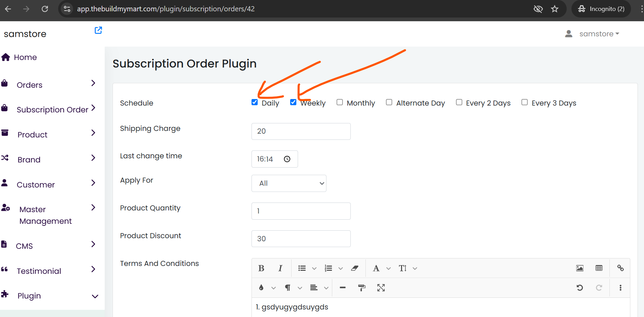Viewport: 644px width, 317px height.
Task: Insert a horizontal line
Action: pos(343,288)
